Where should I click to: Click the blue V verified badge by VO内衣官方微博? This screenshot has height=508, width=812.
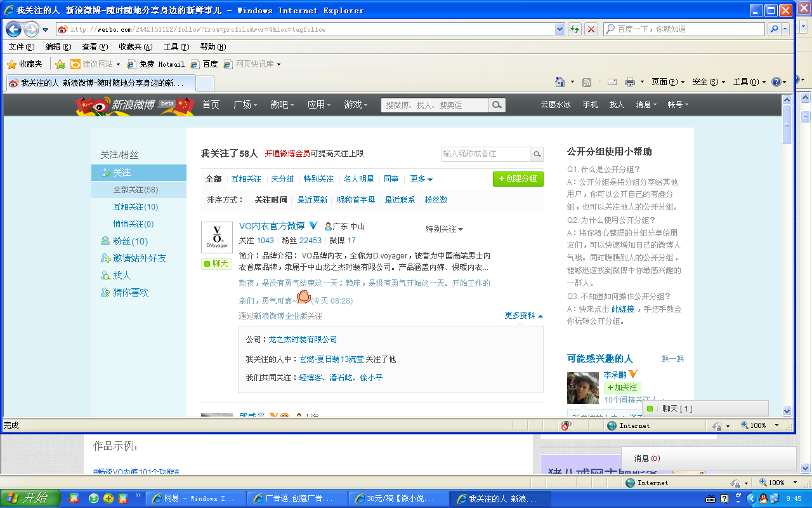[x=313, y=226]
